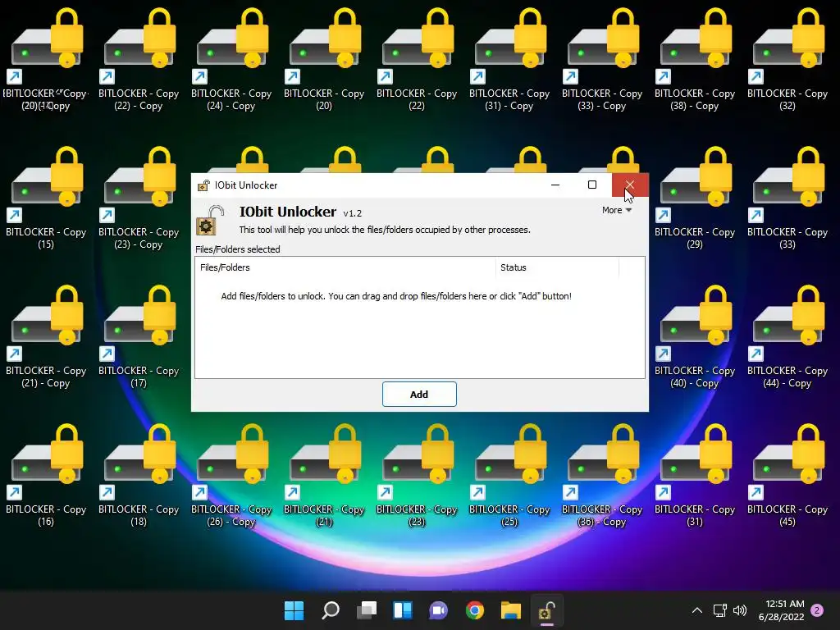The width and height of the screenshot is (840, 630).
Task: Select BITLOCKER - Copy (40) - Copy shortcut
Action: [x=695, y=336]
